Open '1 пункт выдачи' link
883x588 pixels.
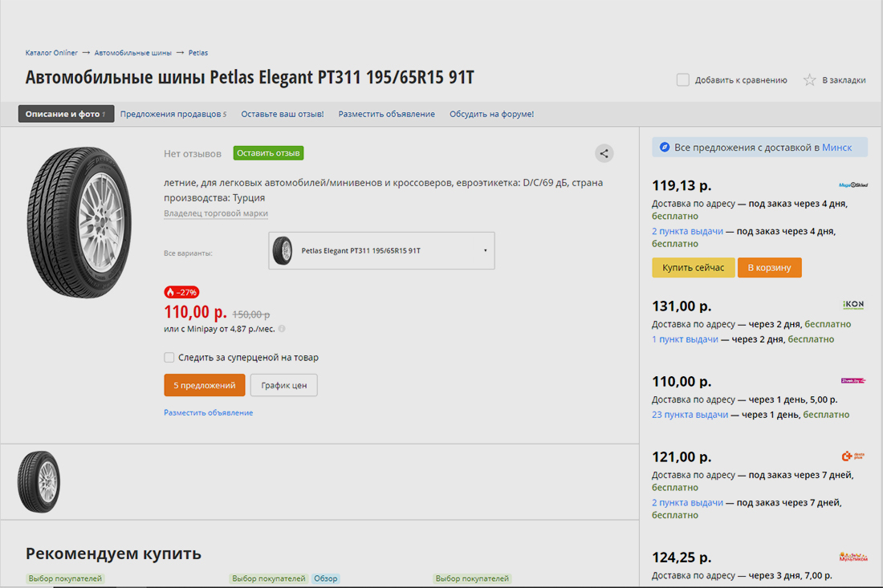(685, 339)
